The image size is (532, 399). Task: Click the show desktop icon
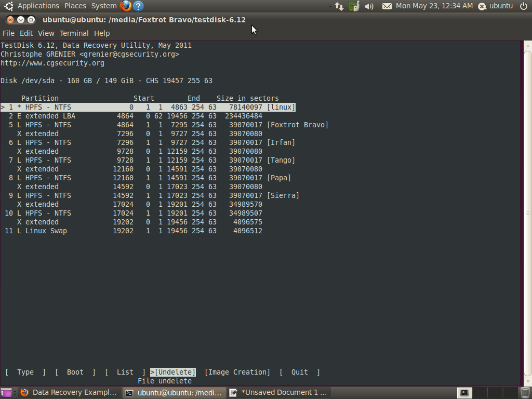pos(6,393)
